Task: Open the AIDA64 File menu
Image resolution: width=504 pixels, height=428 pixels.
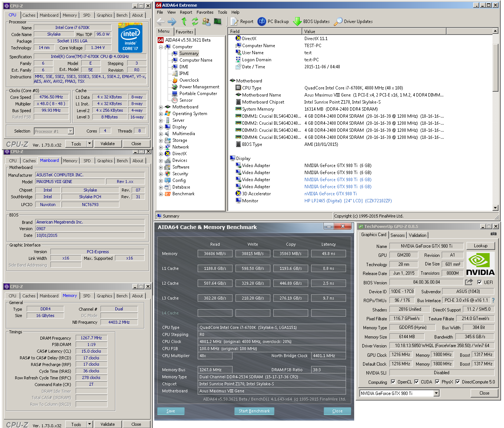Action: 160,12
